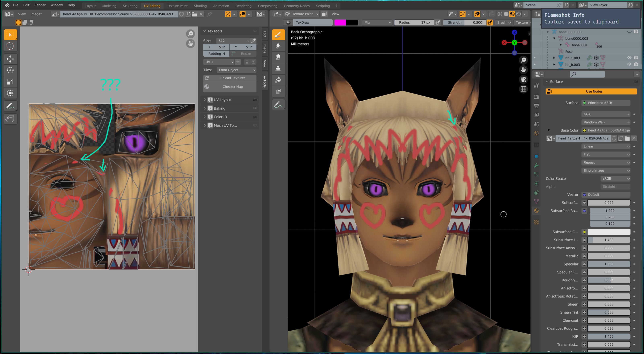Select the UV Annotate tool
The height and width of the screenshot is (354, 644).
point(10,106)
